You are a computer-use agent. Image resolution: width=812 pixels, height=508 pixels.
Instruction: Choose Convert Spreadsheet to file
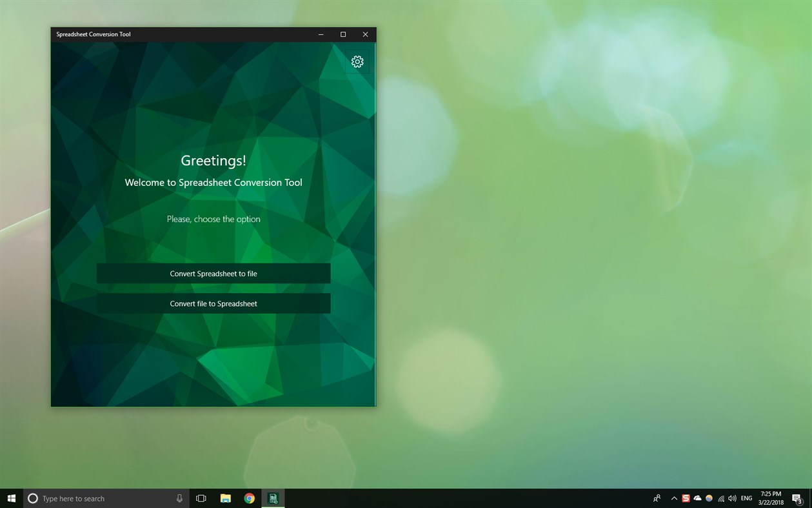[213, 273]
